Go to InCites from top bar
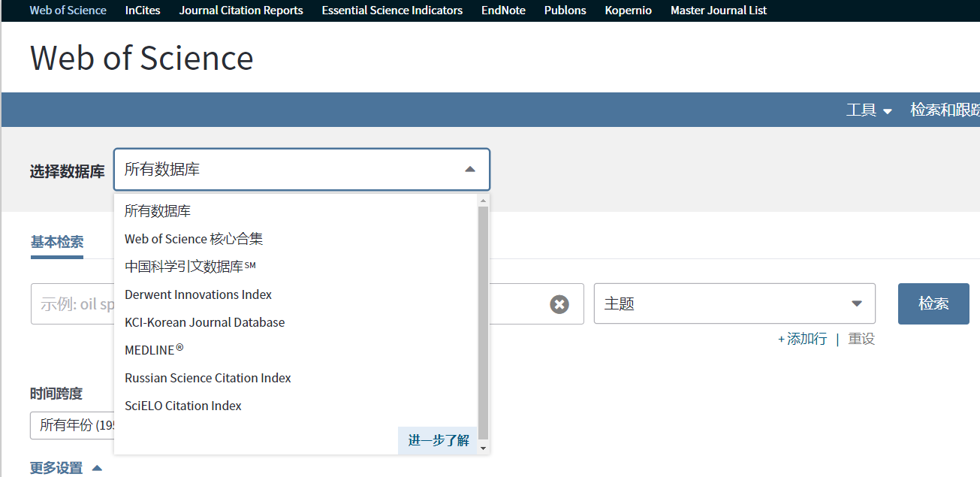This screenshot has height=477, width=980. 143,11
